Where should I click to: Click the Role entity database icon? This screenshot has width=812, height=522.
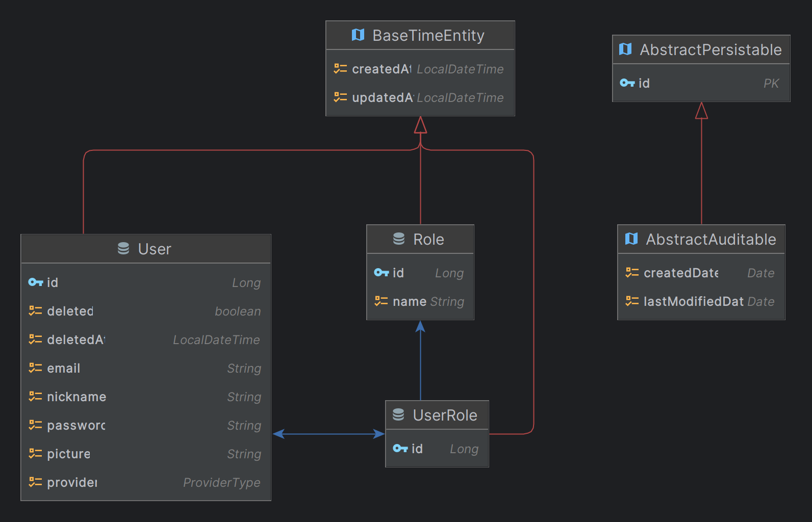point(399,239)
